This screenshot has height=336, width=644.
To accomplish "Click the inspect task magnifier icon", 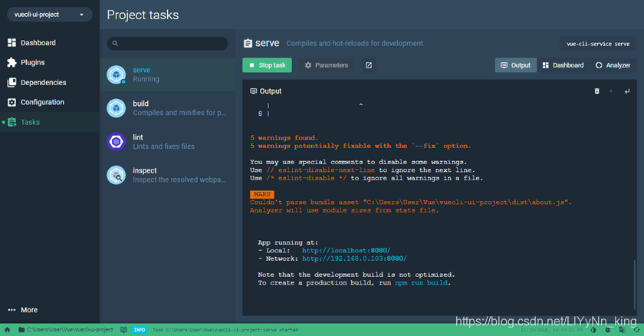I will (x=117, y=175).
